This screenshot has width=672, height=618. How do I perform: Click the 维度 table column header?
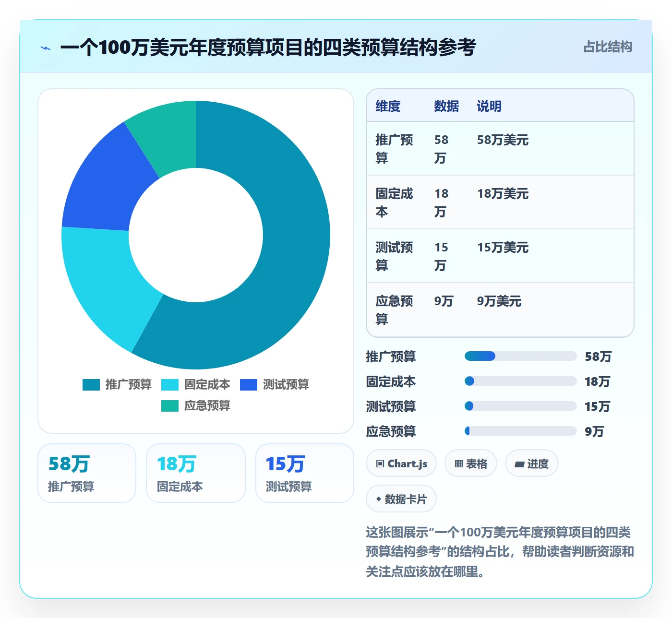click(x=388, y=106)
